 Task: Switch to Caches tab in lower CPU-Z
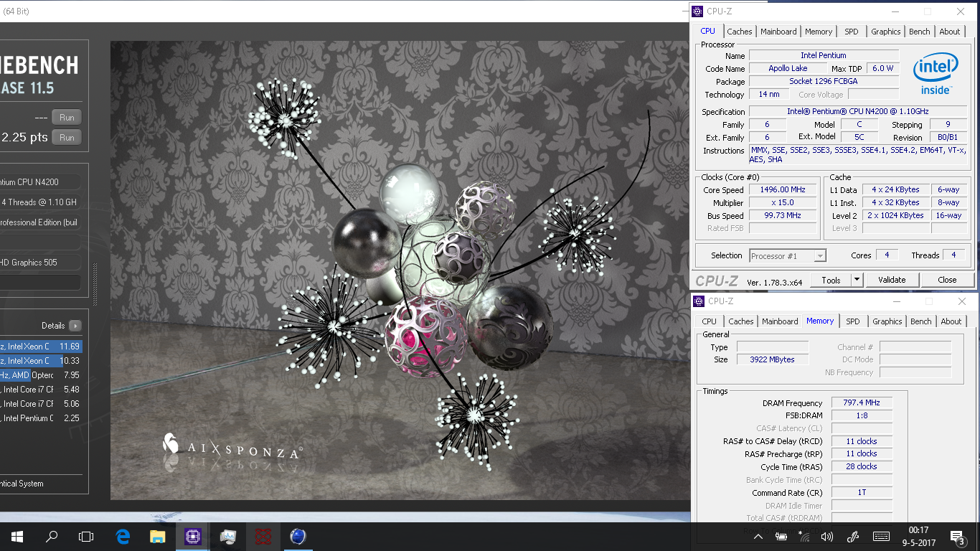pyautogui.click(x=741, y=321)
